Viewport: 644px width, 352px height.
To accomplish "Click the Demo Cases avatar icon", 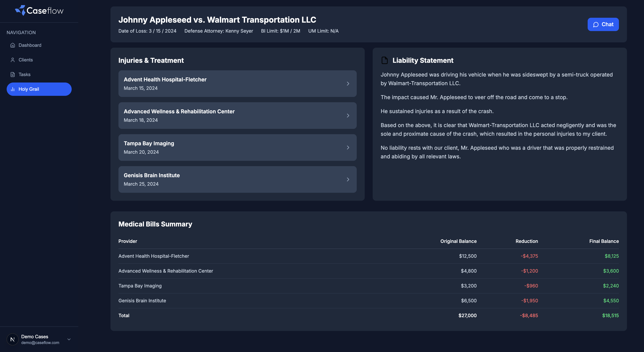I will (12, 339).
